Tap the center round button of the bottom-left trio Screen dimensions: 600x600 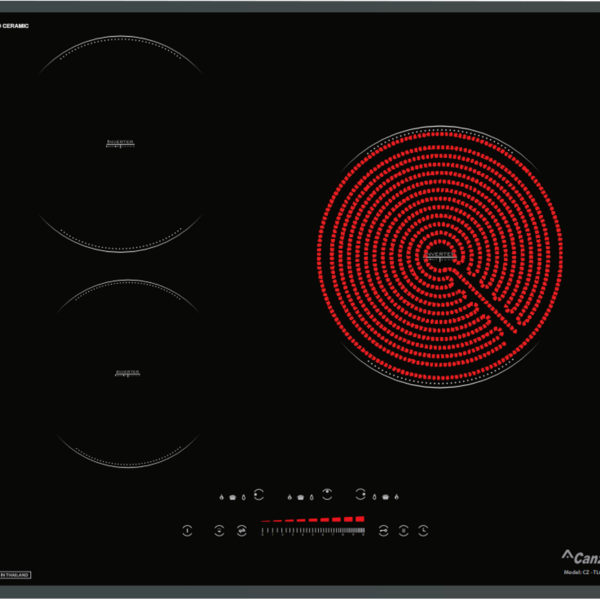(219, 530)
